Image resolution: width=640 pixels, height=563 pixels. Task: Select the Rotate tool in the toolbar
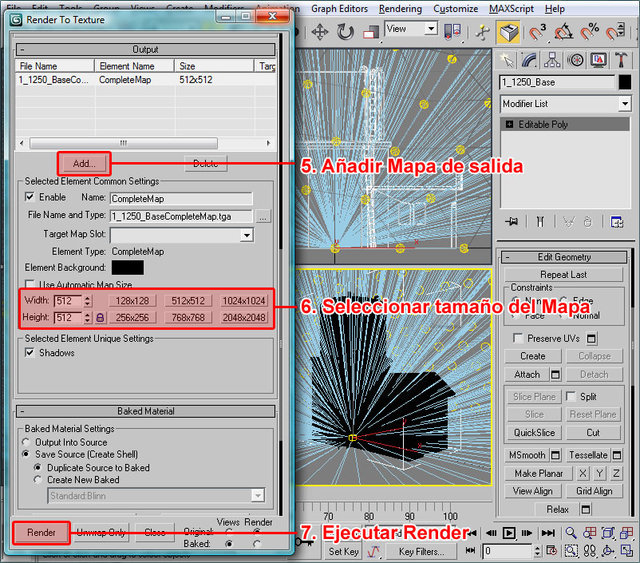tap(347, 32)
